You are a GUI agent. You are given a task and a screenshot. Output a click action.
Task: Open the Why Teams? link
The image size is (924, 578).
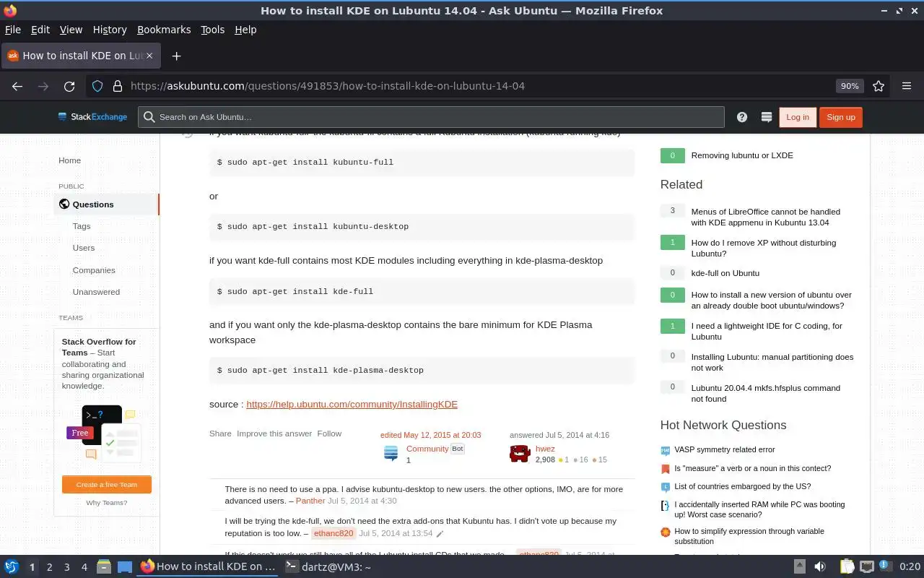[x=107, y=503]
